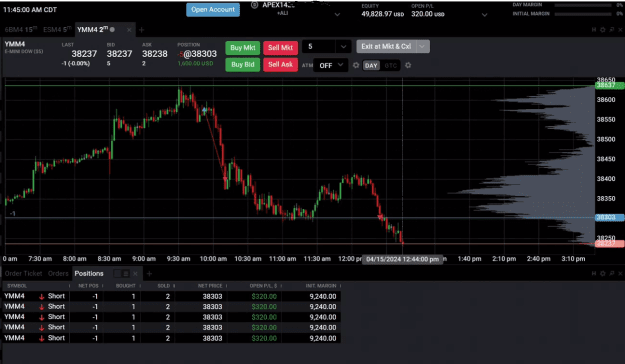Click the 04/15/2024 12:44:00 pm crosshair label
The height and width of the screenshot is (364, 625).
point(402,260)
